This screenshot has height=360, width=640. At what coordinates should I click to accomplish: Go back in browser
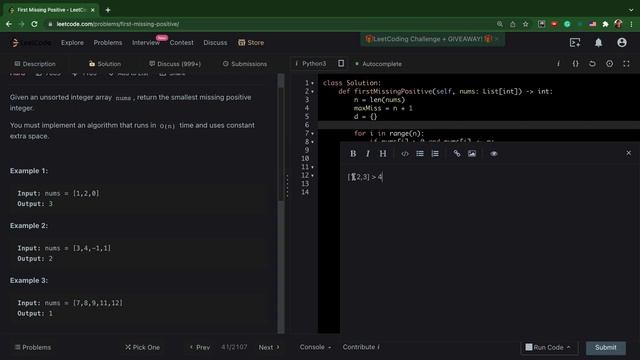click(9, 24)
